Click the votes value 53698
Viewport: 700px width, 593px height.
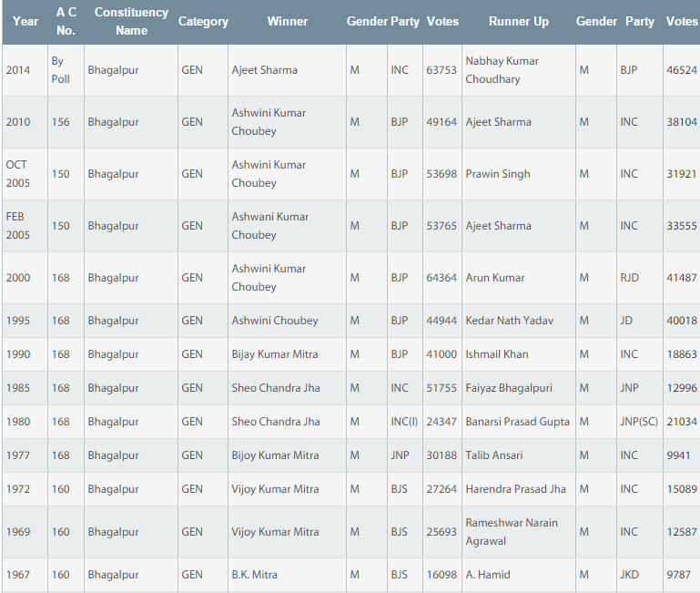pos(441,174)
